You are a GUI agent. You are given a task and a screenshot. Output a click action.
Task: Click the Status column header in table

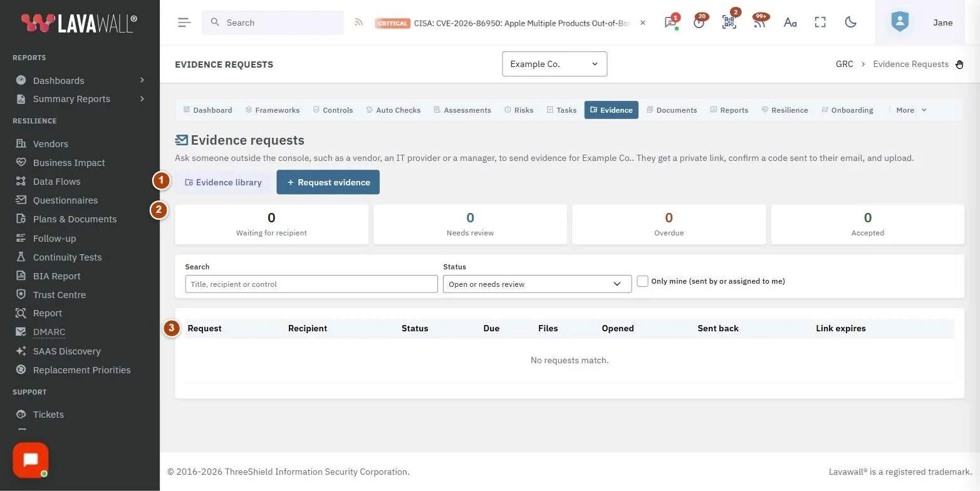[415, 328]
